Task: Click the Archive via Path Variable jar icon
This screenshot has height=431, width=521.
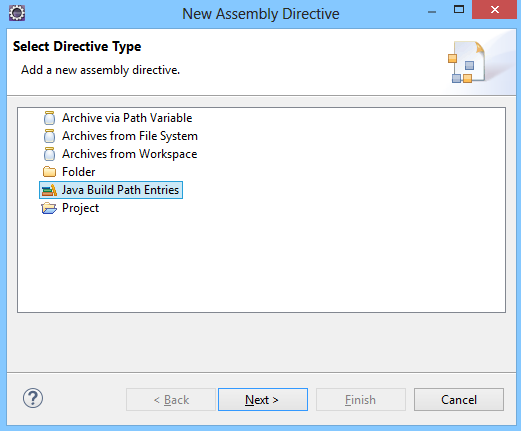Action: [x=49, y=118]
